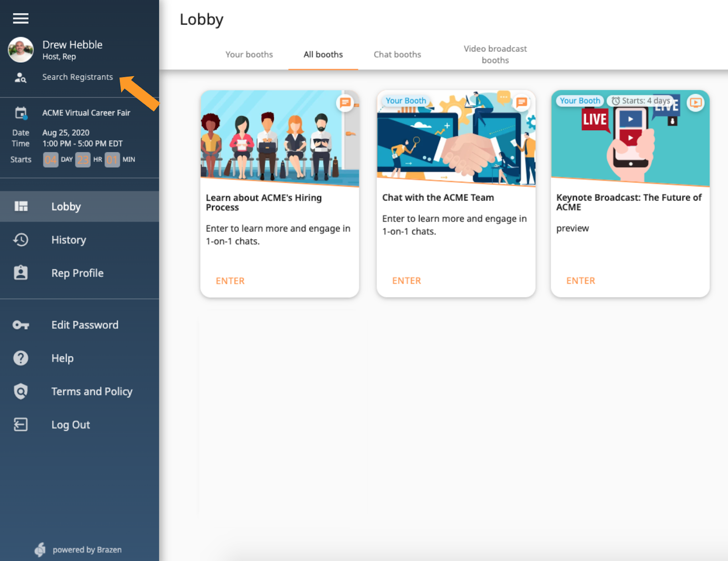728x561 pixels.
Task: Open ACME Team handshake illustration
Action: point(456,138)
